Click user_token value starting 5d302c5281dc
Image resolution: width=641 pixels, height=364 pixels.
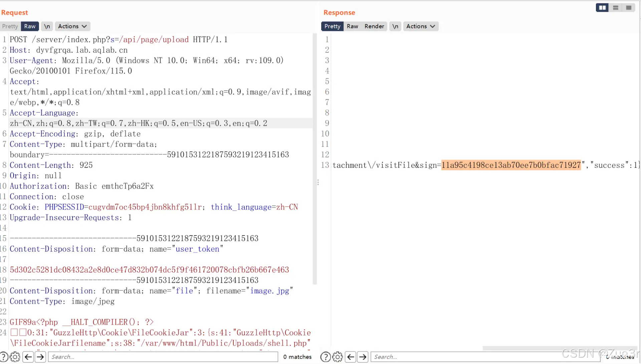coord(149,270)
